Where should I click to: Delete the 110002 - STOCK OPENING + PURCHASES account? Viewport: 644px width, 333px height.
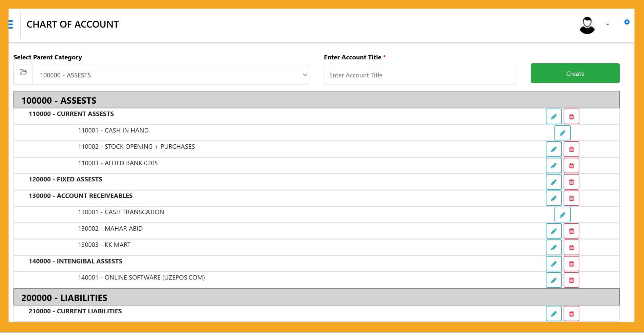point(571,149)
